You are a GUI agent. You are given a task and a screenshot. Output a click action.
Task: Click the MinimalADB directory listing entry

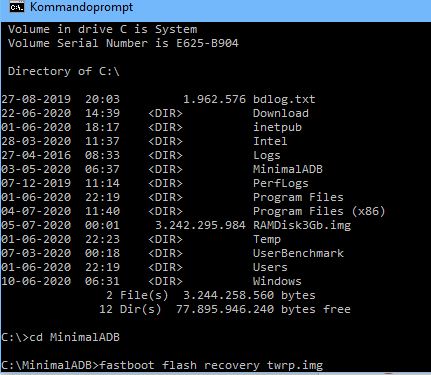click(288, 169)
